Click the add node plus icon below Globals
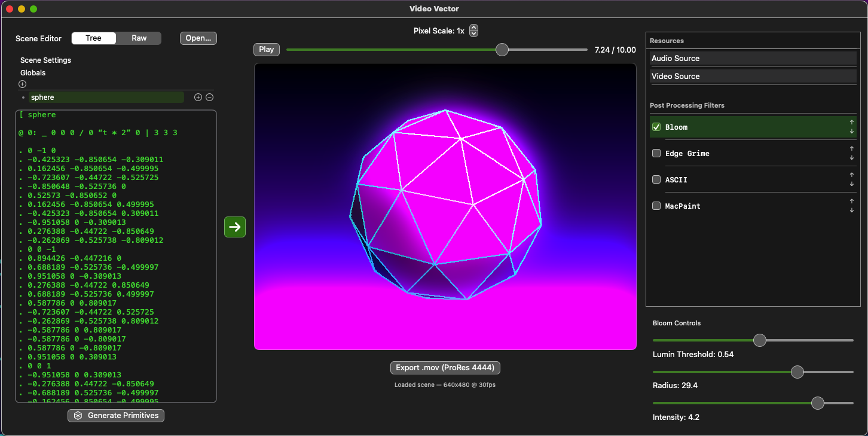 (x=23, y=84)
